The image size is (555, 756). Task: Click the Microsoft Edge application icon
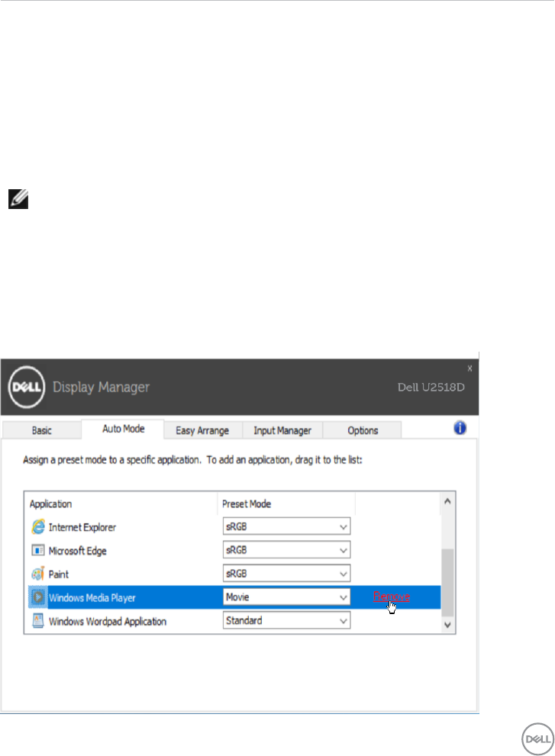(x=38, y=550)
